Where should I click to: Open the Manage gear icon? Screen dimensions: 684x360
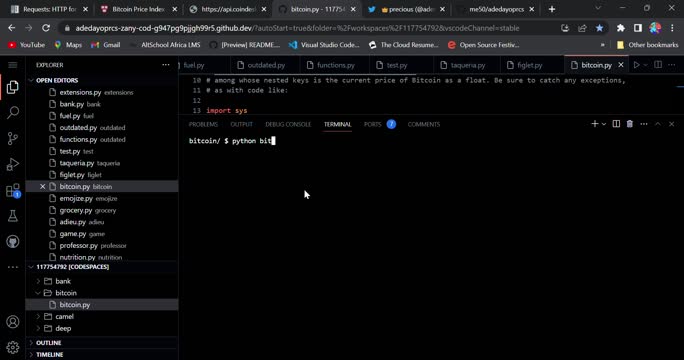(x=13, y=347)
